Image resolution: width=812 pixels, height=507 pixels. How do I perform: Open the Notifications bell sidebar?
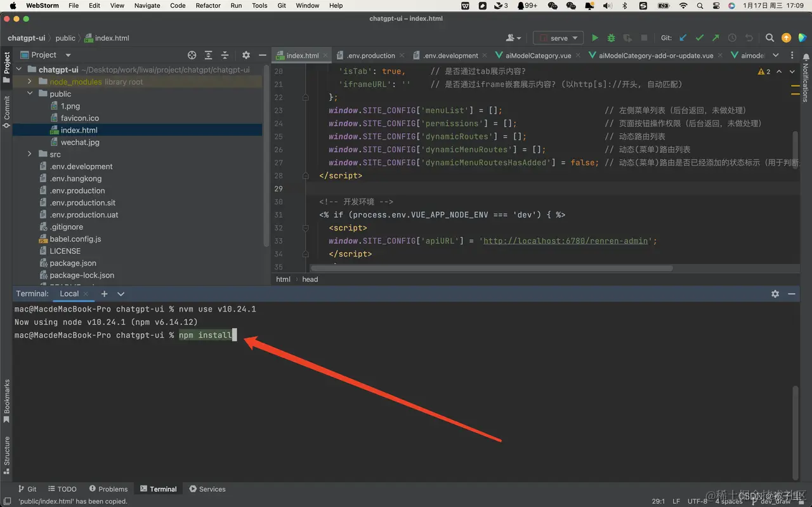[x=806, y=77]
